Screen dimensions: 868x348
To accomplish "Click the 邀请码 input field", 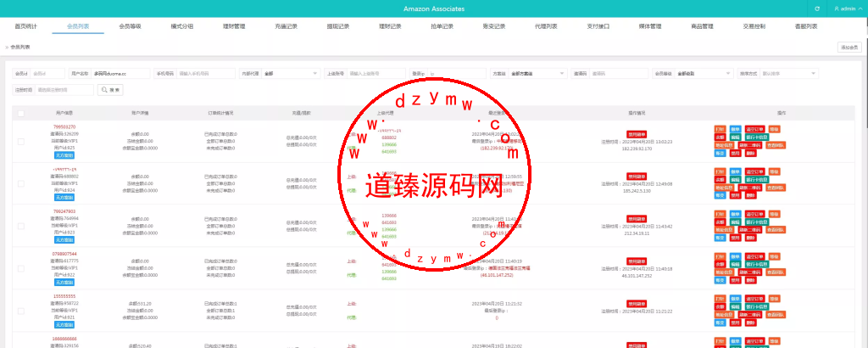I will click(618, 73).
